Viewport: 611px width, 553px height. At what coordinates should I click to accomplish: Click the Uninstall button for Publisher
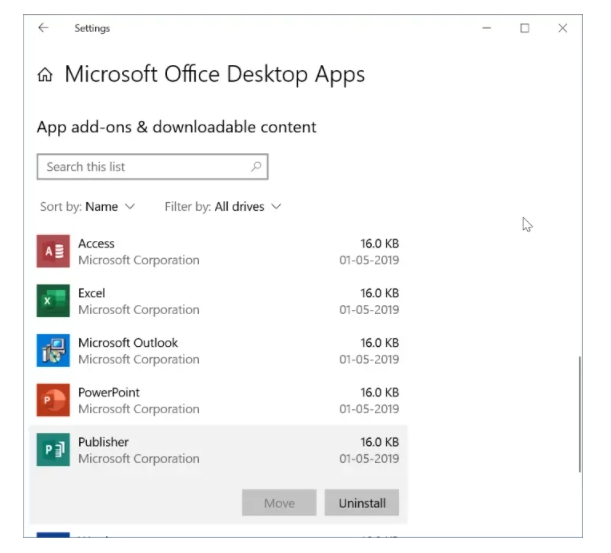[362, 503]
